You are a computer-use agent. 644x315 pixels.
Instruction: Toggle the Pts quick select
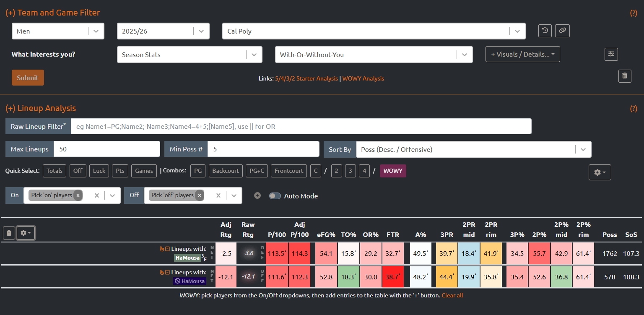click(x=120, y=171)
